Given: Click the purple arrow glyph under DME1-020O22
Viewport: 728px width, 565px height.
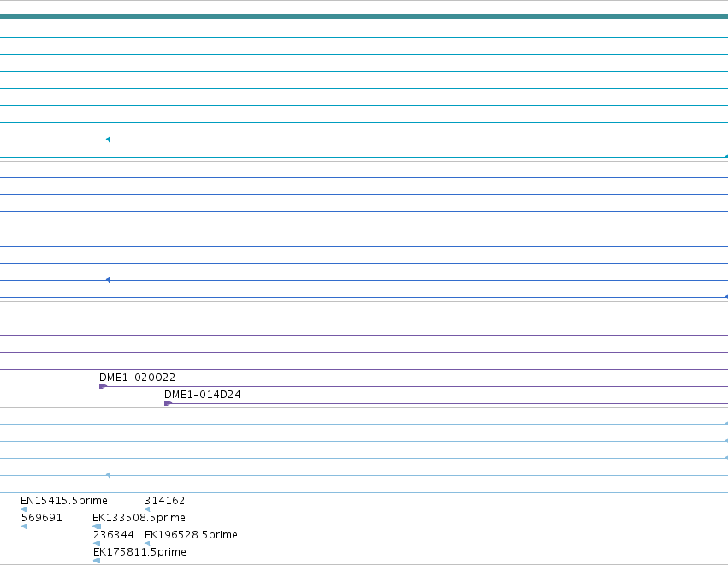Looking at the screenshot, I should pos(103,386).
